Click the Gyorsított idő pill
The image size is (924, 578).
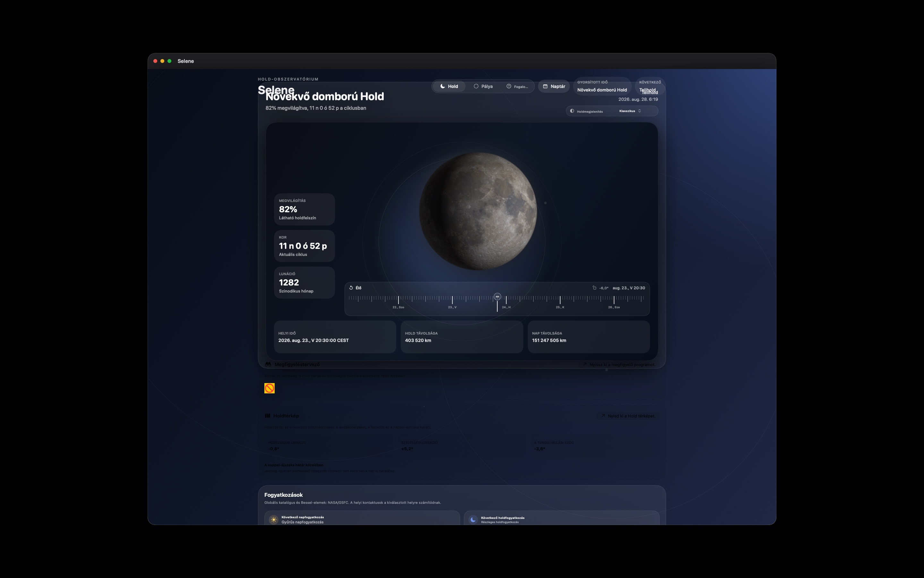[602, 86]
